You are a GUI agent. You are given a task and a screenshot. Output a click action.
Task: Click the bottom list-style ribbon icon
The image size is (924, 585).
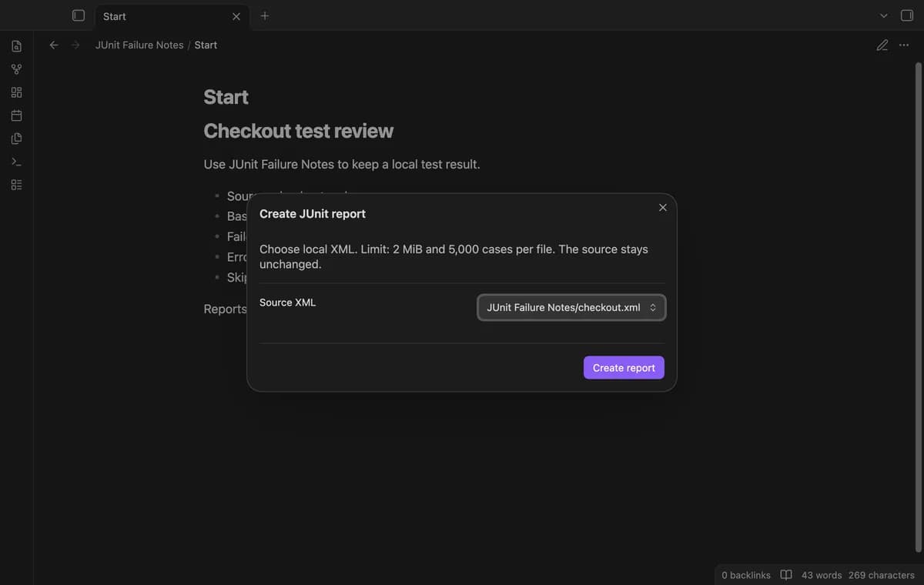(x=16, y=185)
